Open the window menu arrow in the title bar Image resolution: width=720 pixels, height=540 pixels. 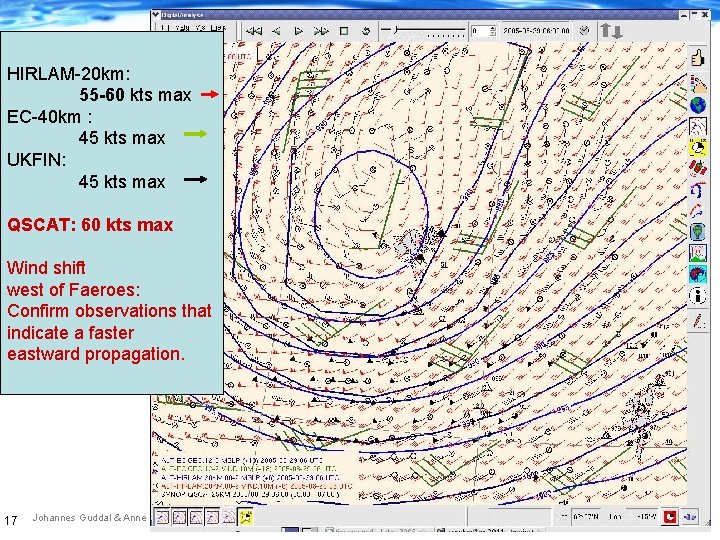[156, 15]
